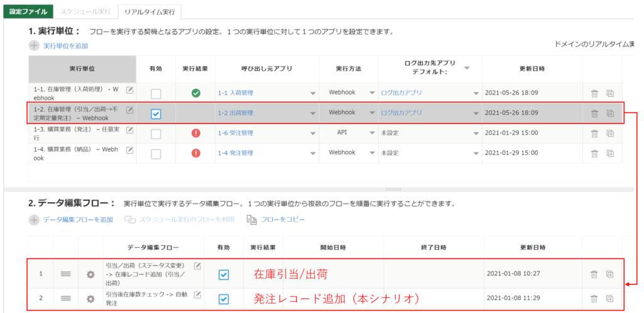
Task: Click the フローをコピー link
Action: (x=283, y=220)
